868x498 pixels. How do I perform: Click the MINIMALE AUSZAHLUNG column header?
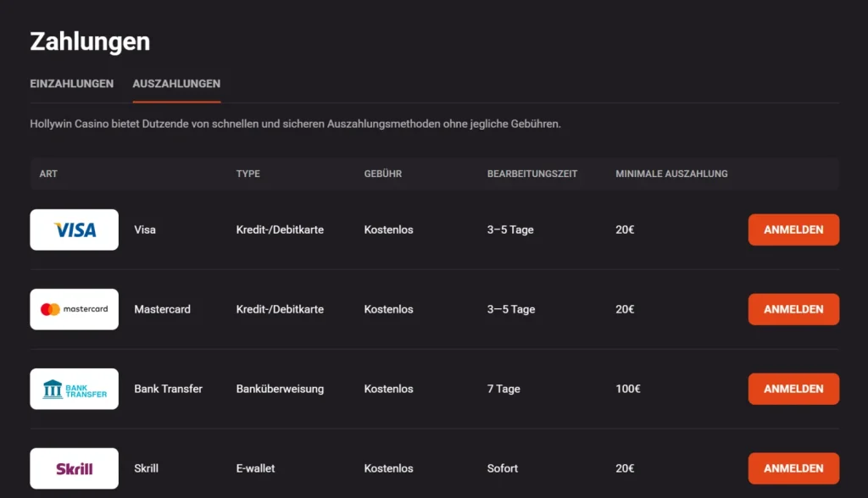671,174
